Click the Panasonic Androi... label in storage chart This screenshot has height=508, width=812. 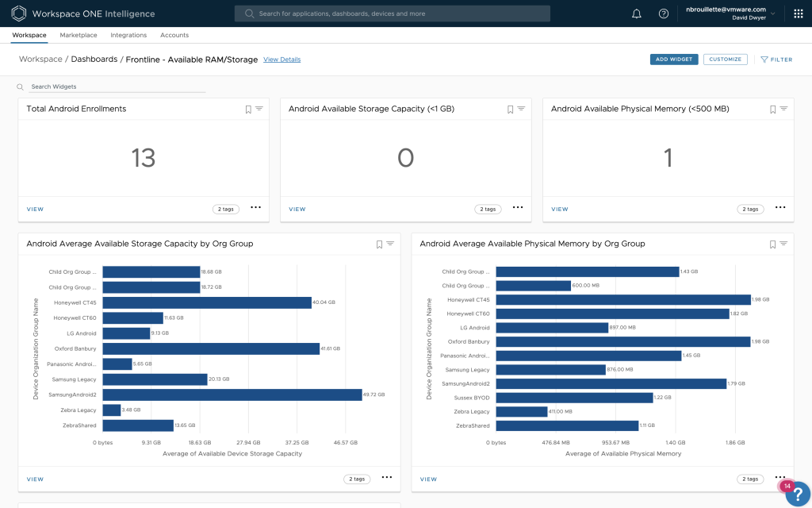[x=71, y=364]
